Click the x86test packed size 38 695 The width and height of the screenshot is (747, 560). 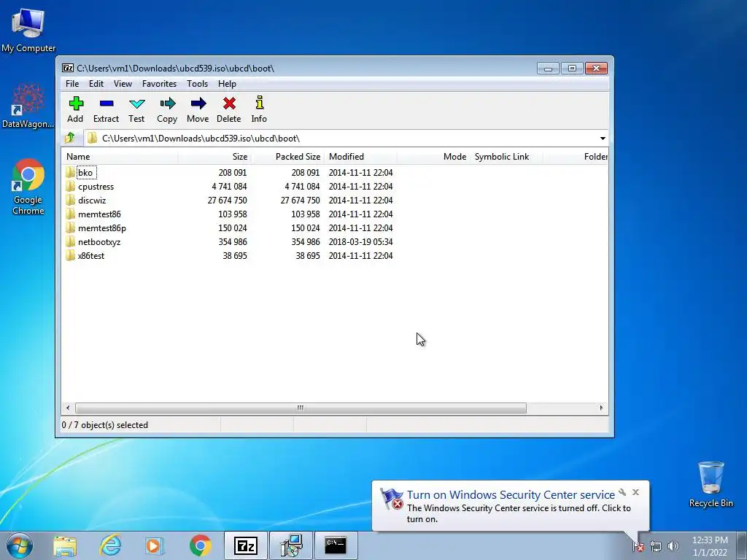tap(307, 255)
